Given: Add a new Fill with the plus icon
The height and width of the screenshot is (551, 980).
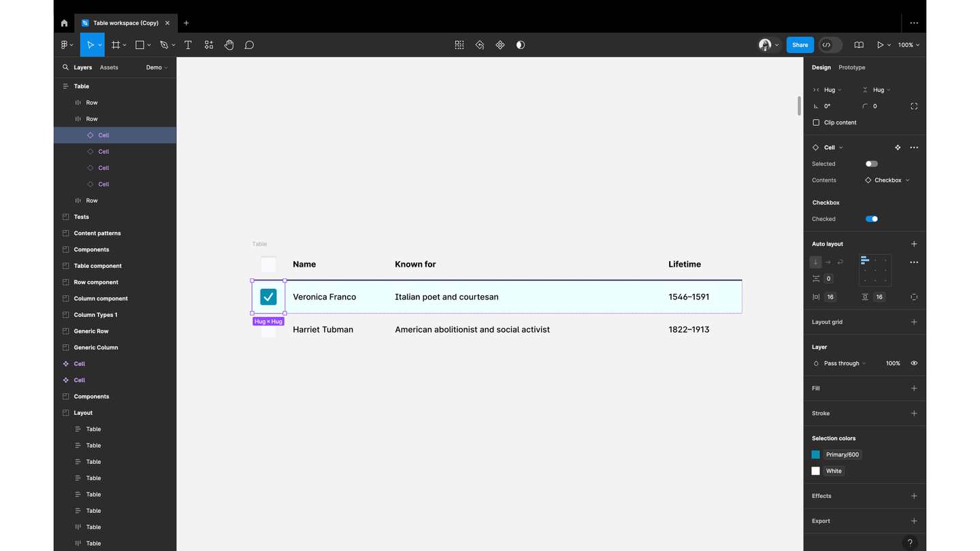Looking at the screenshot, I should click(914, 388).
